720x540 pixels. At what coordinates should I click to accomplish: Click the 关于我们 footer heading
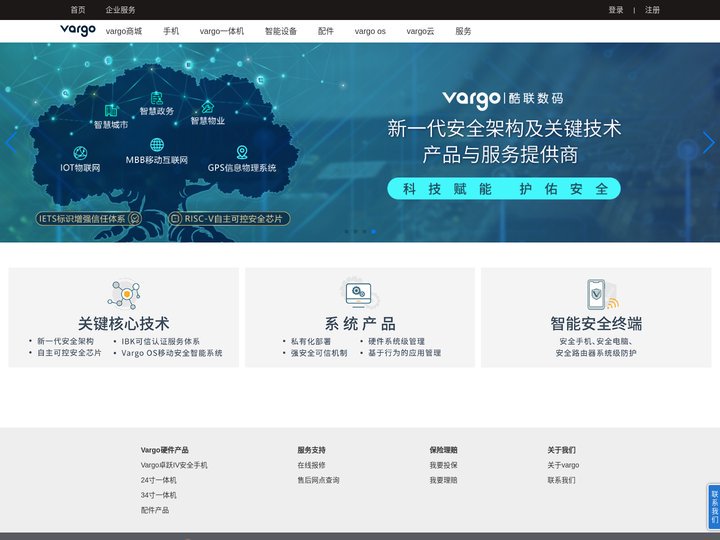pyautogui.click(x=561, y=450)
